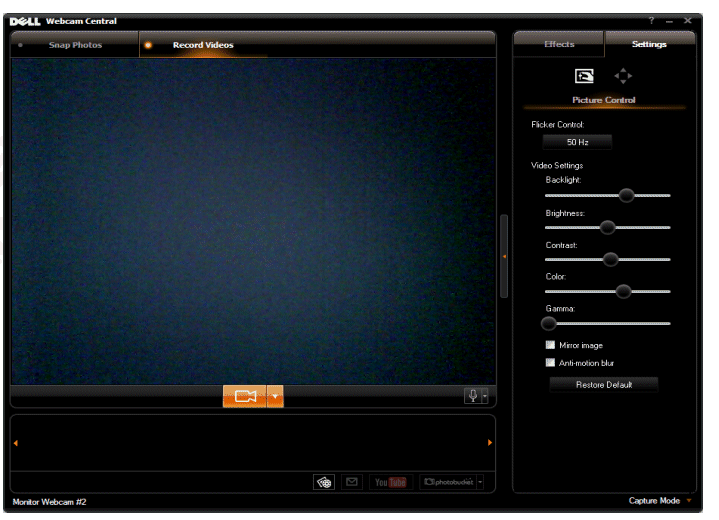Image resolution: width=719 pixels, height=520 pixels.
Task: Click the Photobucket share button
Action: pos(448,482)
